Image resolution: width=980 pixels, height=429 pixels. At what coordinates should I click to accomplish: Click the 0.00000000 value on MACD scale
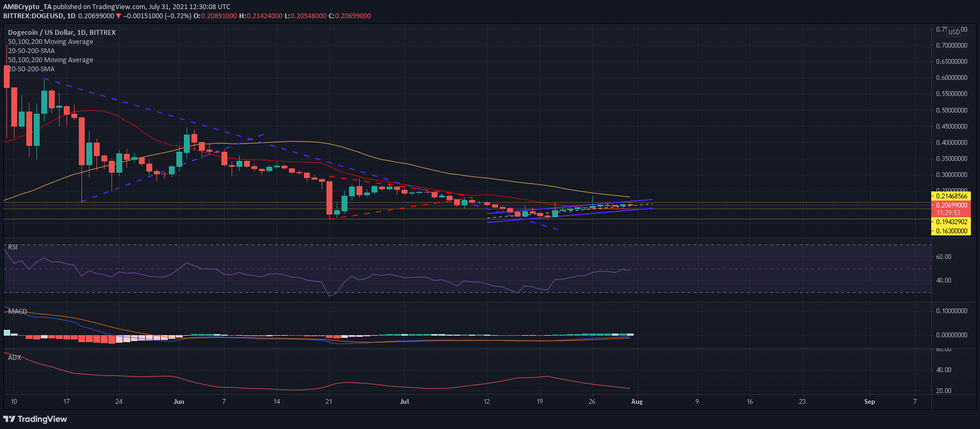tap(952, 335)
